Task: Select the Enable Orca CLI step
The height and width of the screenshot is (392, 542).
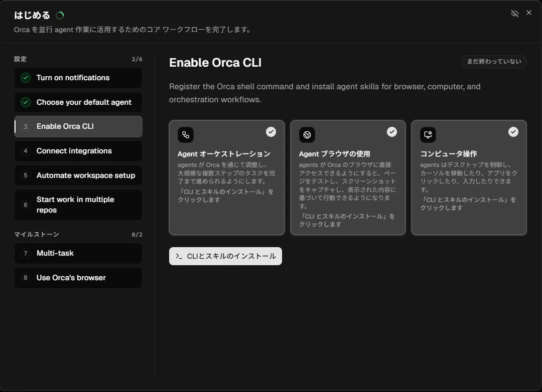Action: [78, 126]
